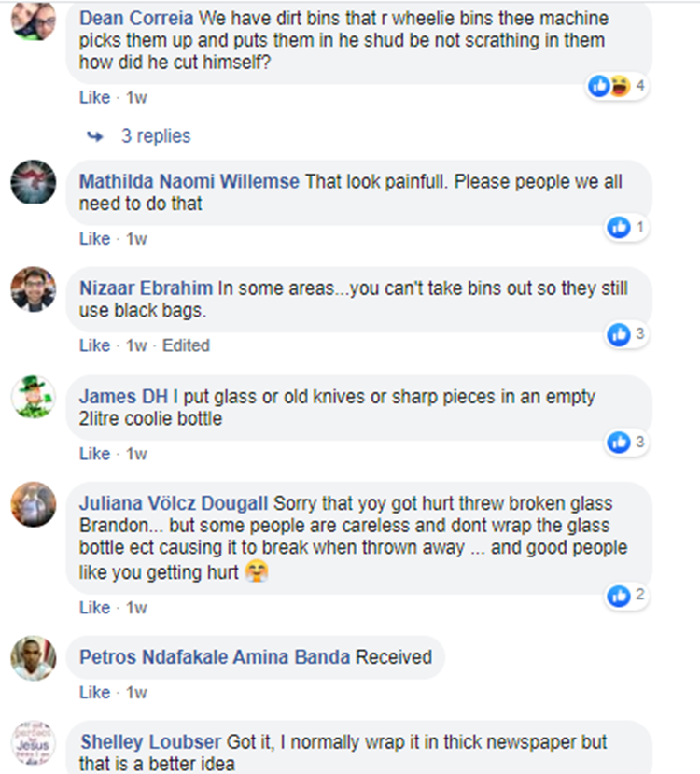Open Dean Correia's profile picture
Screen dimensions: 700x774
(33, 20)
